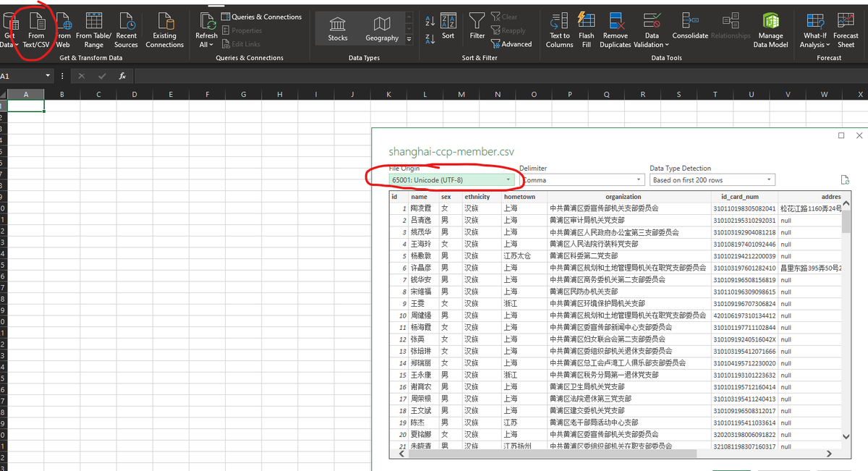
Task: Click the 'organization' column header in preview
Action: [x=623, y=197]
